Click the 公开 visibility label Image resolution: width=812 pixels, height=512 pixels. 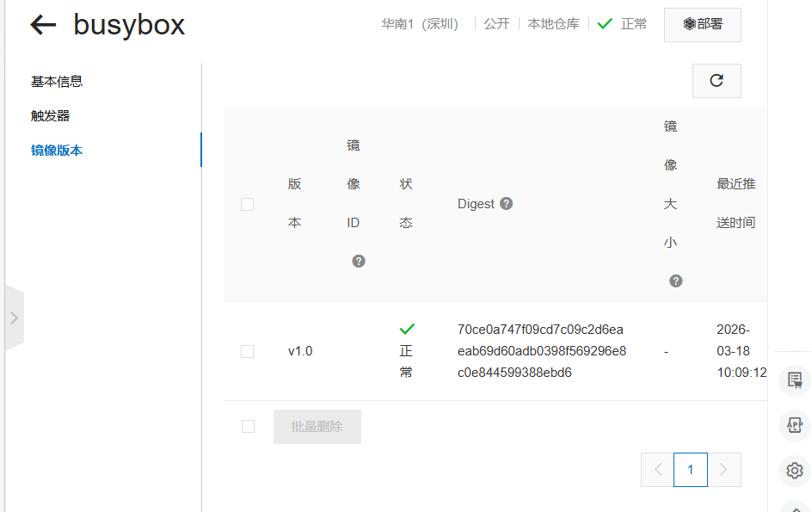pyautogui.click(x=496, y=24)
